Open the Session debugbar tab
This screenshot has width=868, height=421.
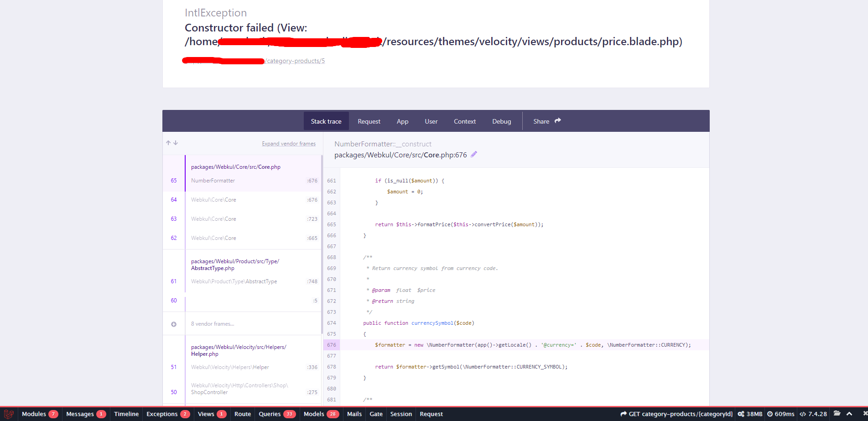[x=401, y=414]
